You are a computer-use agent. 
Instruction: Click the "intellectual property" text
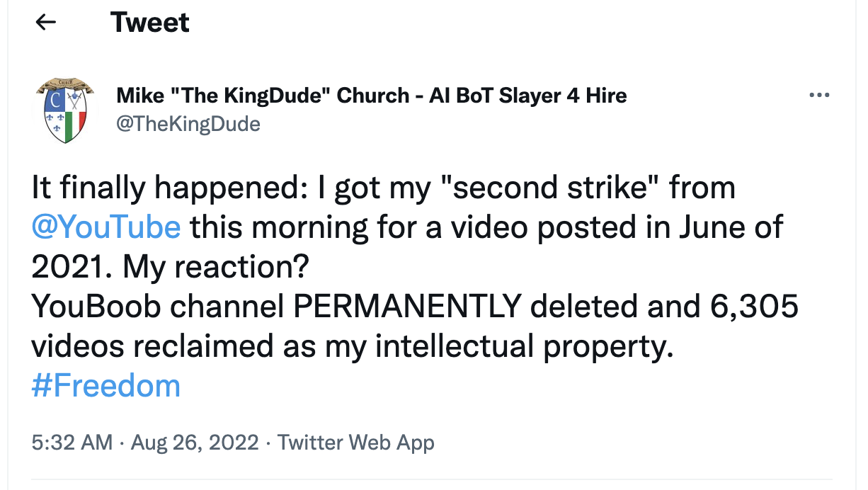click(x=522, y=346)
